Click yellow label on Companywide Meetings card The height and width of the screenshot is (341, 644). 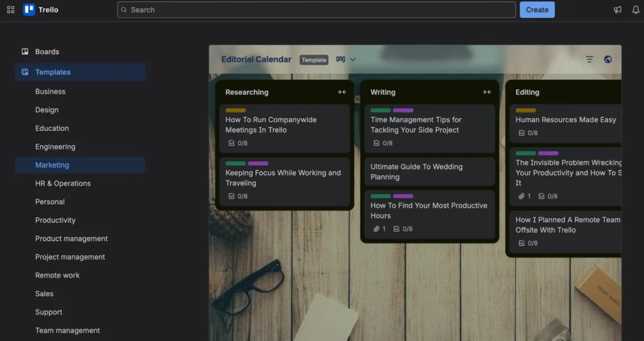(236, 111)
